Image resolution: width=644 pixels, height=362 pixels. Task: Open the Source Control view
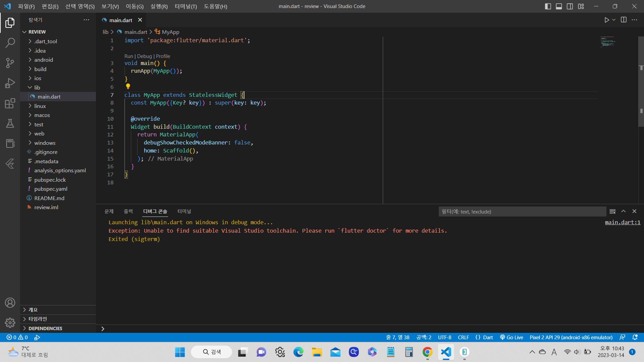[10, 63]
